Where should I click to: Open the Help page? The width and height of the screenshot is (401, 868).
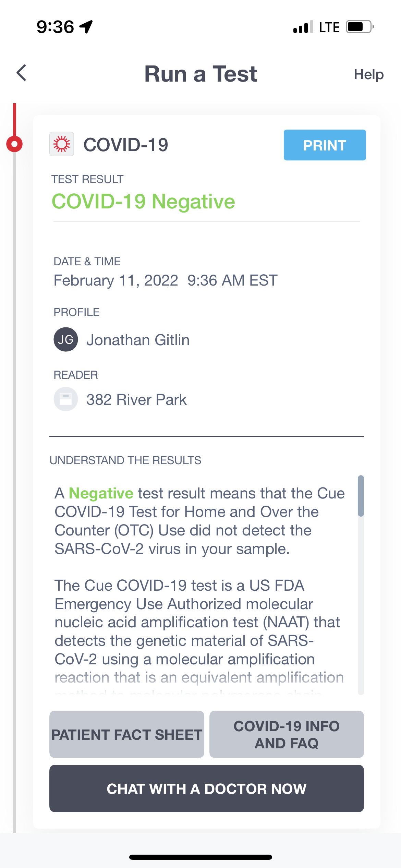click(369, 74)
